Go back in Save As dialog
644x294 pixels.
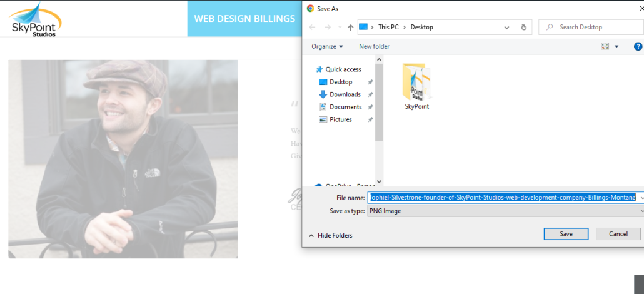pyautogui.click(x=313, y=27)
